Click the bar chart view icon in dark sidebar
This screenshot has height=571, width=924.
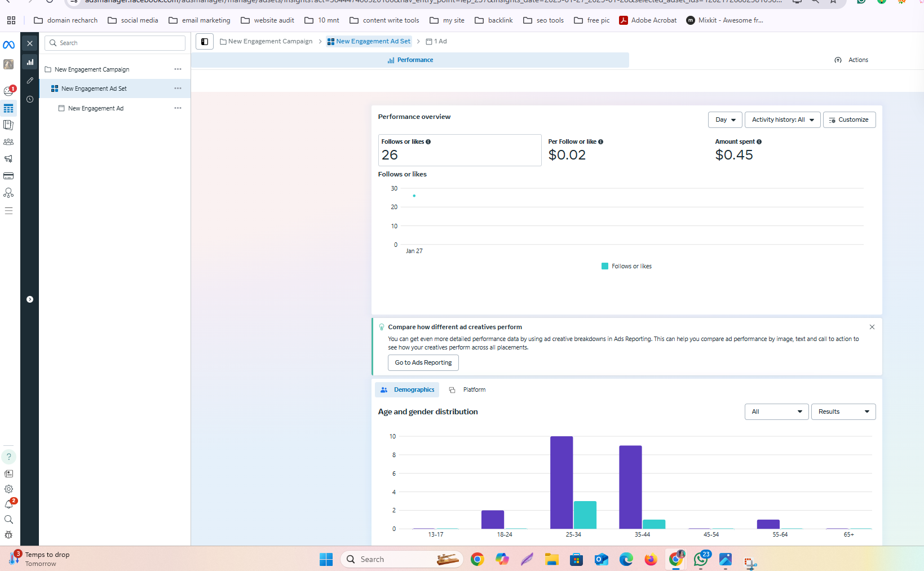coord(30,62)
